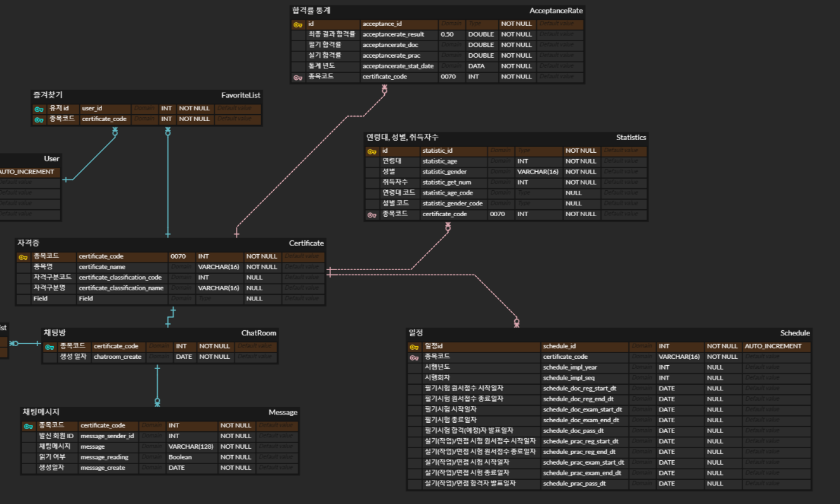Viewport: 840px width, 504px height.
Task: Click the schedule_prac_reg_end_dt column name
Action: tap(579, 452)
